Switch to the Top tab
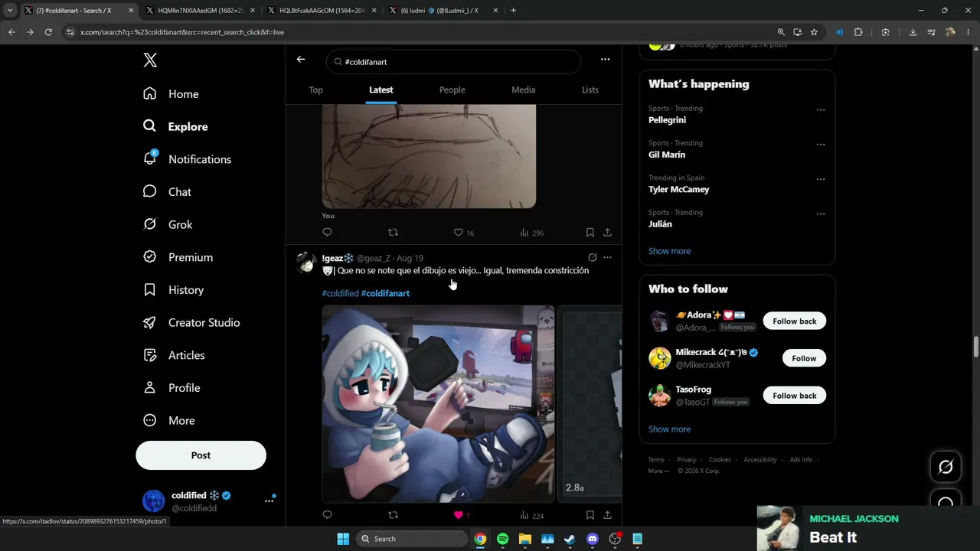 pyautogui.click(x=315, y=90)
